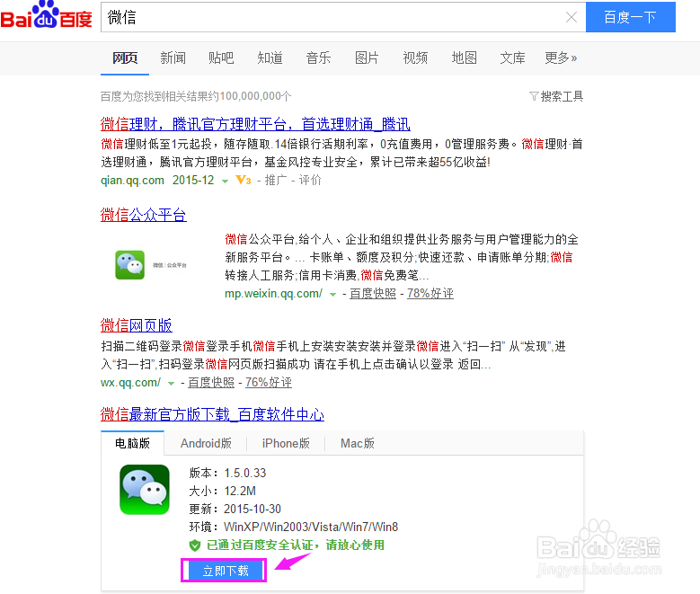Open the 视频 tab
The width and height of the screenshot is (700, 594).
(x=415, y=58)
